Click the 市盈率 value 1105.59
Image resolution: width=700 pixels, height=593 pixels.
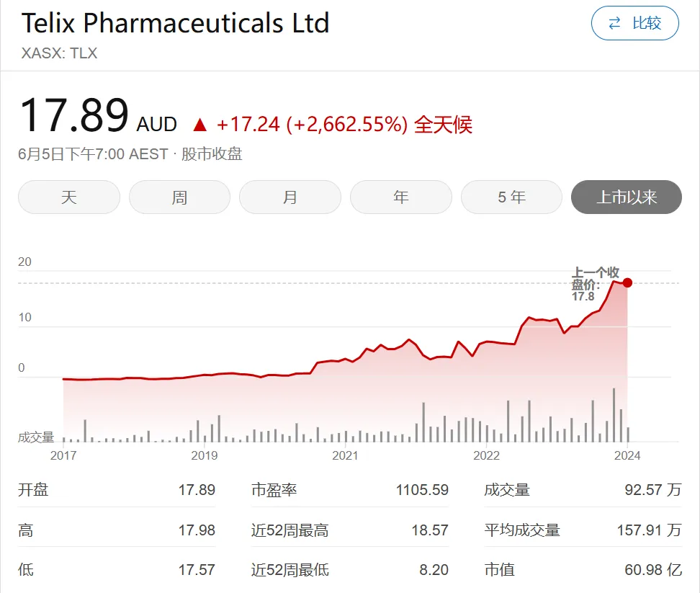point(422,490)
